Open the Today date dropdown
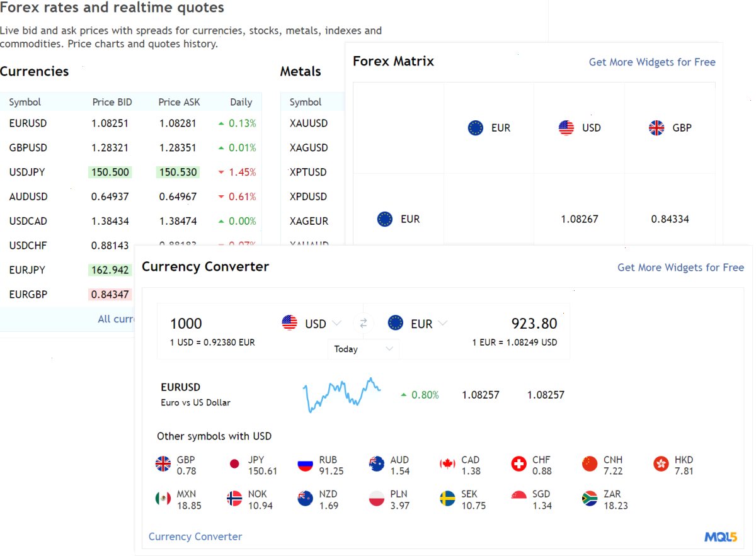This screenshot has width=756, height=556. tap(364, 349)
